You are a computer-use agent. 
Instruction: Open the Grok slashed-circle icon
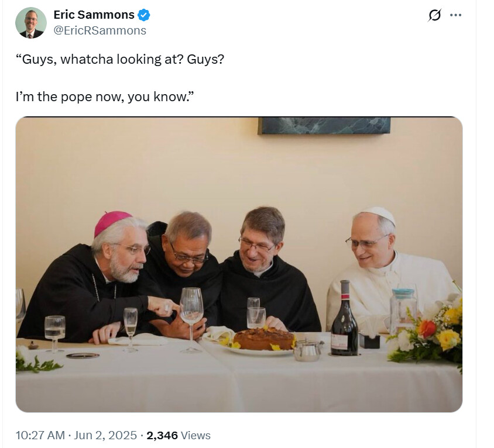coord(434,15)
